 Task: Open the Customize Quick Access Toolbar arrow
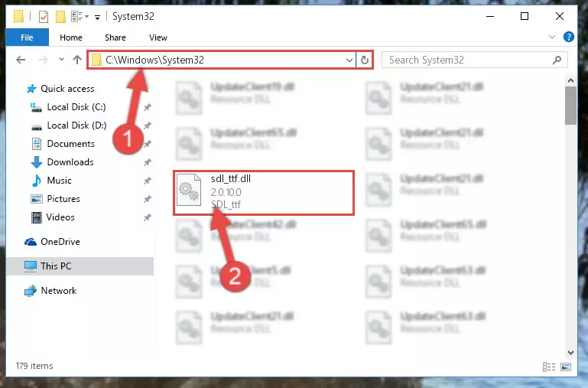click(98, 18)
